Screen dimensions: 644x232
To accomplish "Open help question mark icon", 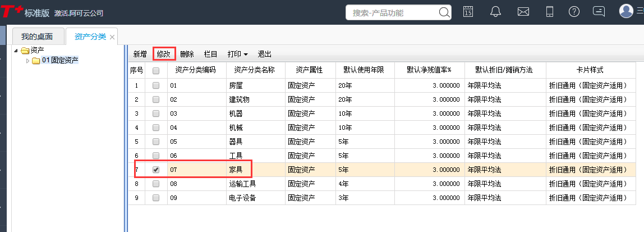I will (574, 12).
